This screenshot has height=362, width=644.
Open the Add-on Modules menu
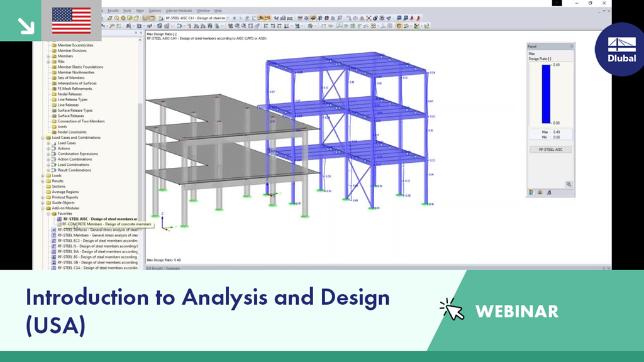pos(179,11)
